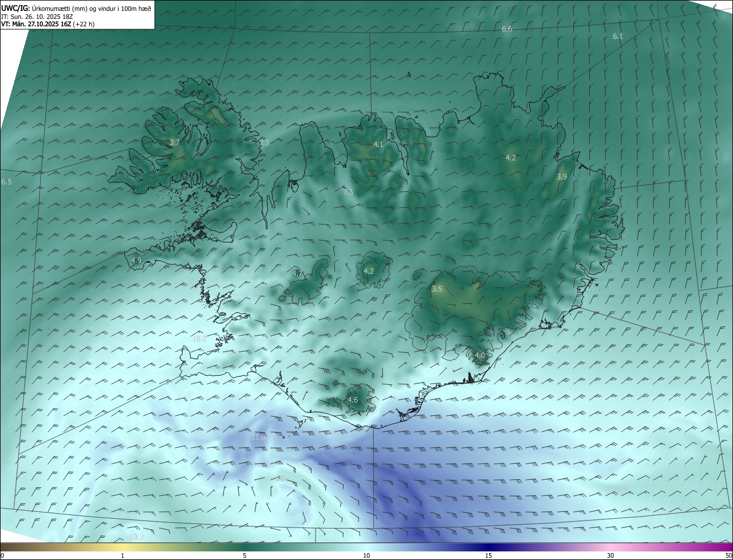Click the 15 tick on the color scale
The width and height of the screenshot is (733, 560).
[488, 556]
